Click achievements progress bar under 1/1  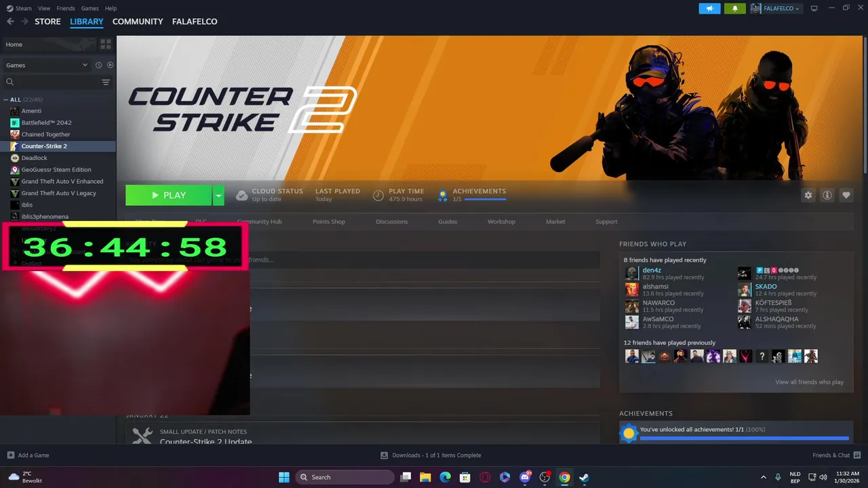tap(486, 199)
